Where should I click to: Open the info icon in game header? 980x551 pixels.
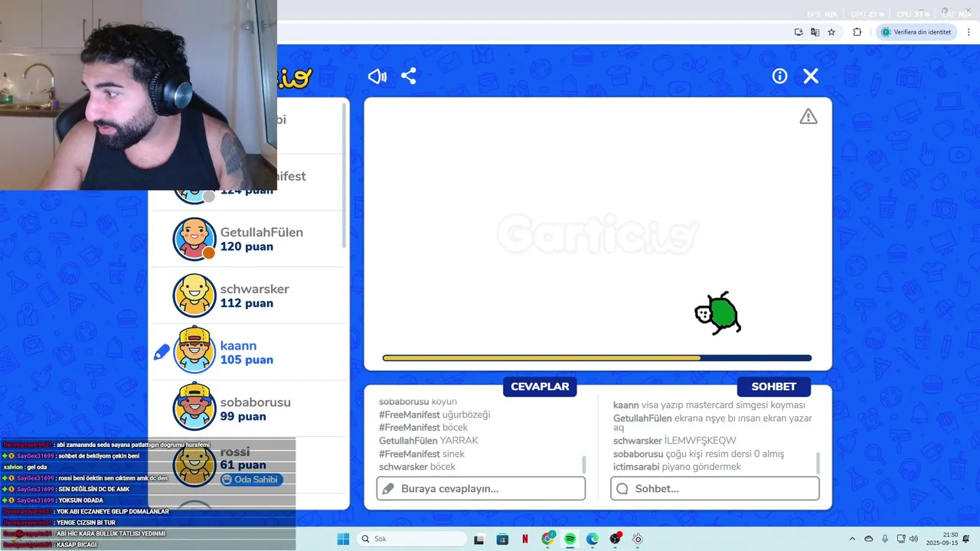tap(779, 76)
